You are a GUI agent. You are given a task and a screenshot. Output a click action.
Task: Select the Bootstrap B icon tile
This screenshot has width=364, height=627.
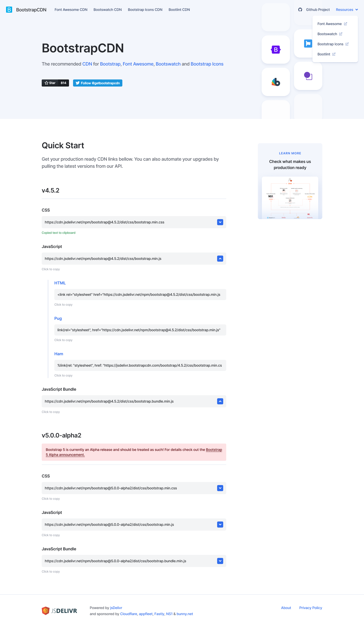[276, 50]
